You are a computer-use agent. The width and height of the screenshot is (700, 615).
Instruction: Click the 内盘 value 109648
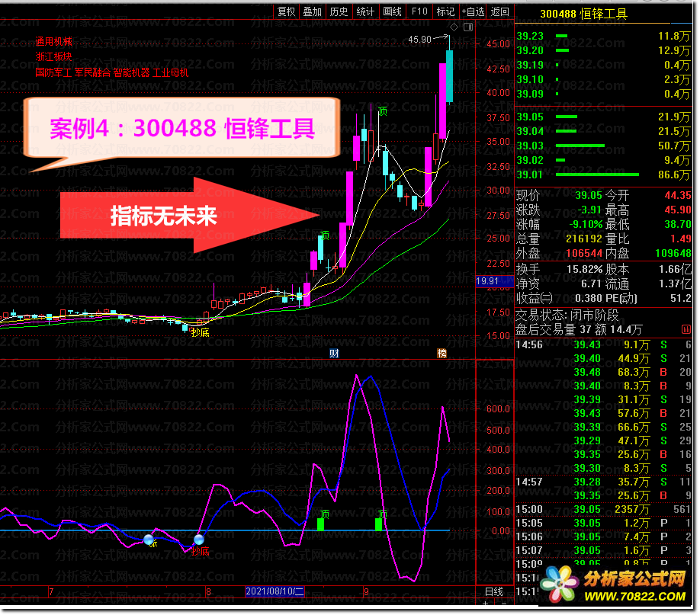click(x=673, y=254)
